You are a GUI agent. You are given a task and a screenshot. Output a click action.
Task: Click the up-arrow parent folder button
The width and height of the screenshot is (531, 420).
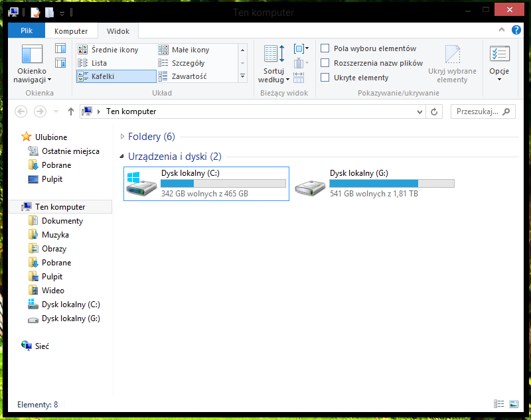71,111
